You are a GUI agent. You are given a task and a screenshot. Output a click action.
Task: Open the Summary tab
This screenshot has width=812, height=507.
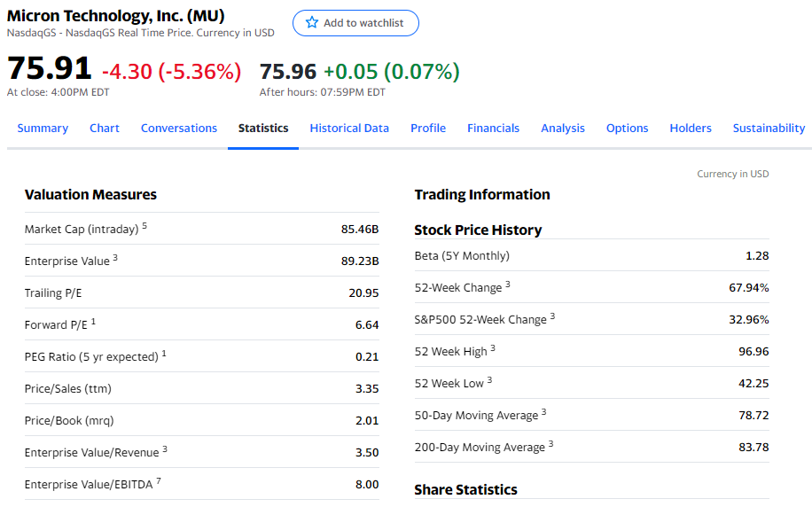pos(43,128)
